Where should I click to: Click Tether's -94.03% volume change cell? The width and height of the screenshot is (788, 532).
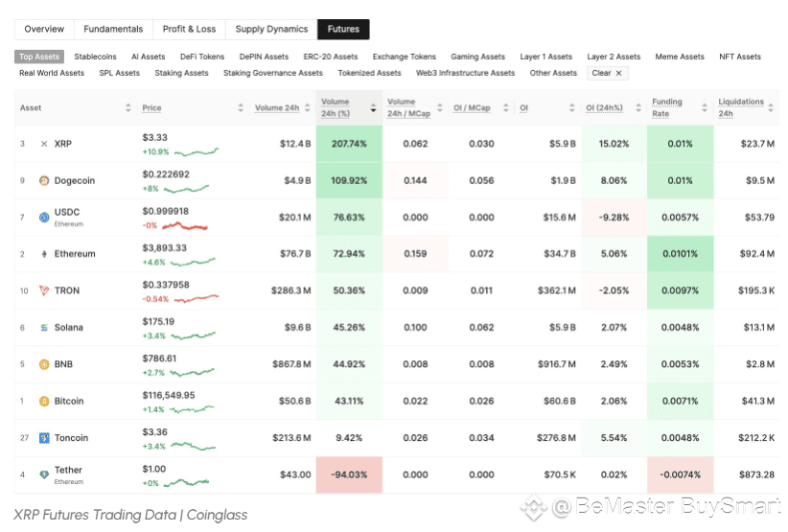coord(349,474)
